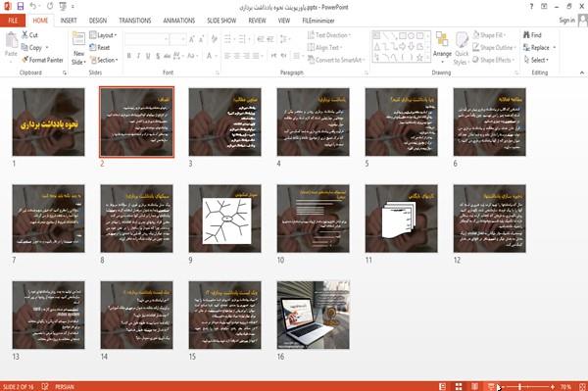The height and width of the screenshot is (391, 588).
Task: Align text to the left
Action: point(227,56)
